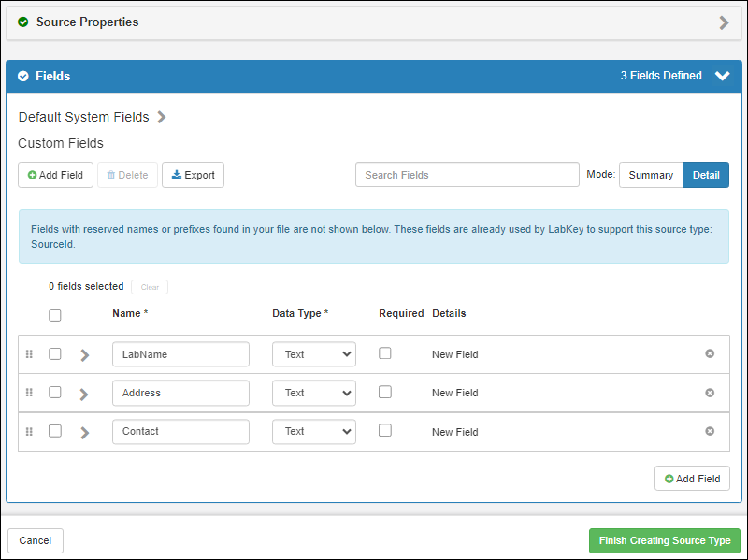Click the top Add Field button
Viewport: 748px width, 560px height.
coord(55,175)
